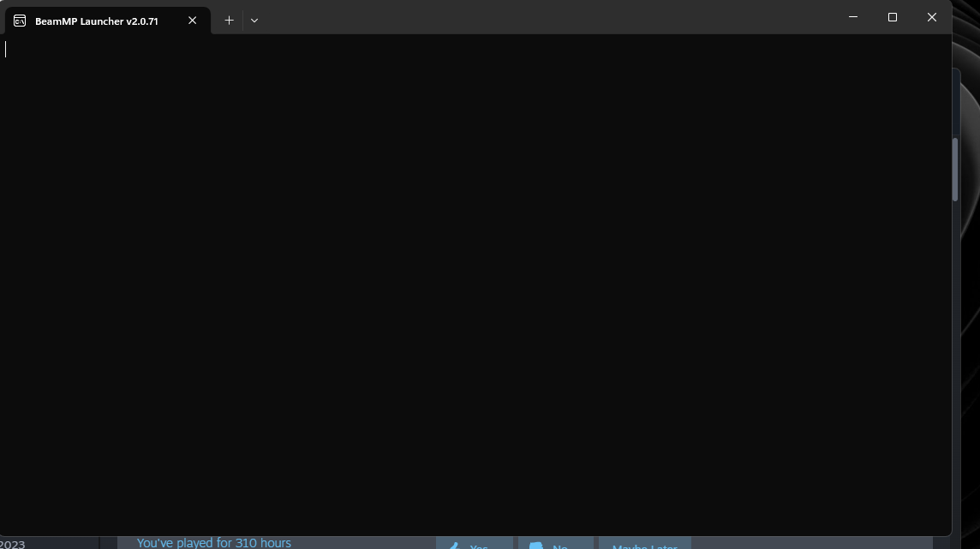
Task: Click the thumbs-down icon beside No
Action: pos(536,546)
